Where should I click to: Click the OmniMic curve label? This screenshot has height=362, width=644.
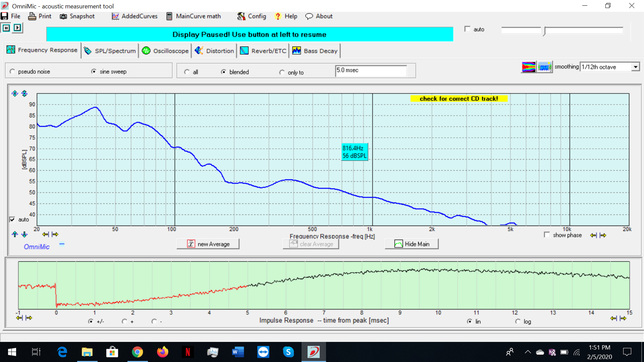pyautogui.click(x=37, y=247)
